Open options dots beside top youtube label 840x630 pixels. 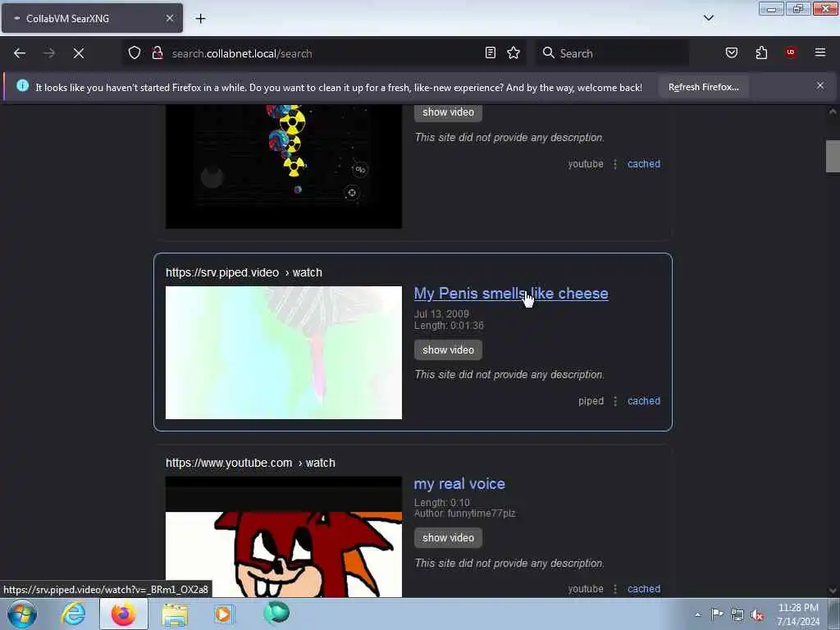point(615,164)
